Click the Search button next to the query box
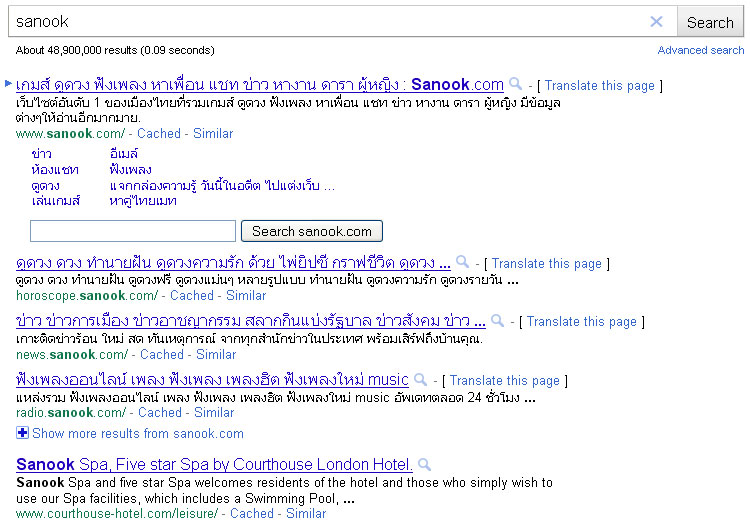Viewport: 750px width, 529px height. coord(710,22)
